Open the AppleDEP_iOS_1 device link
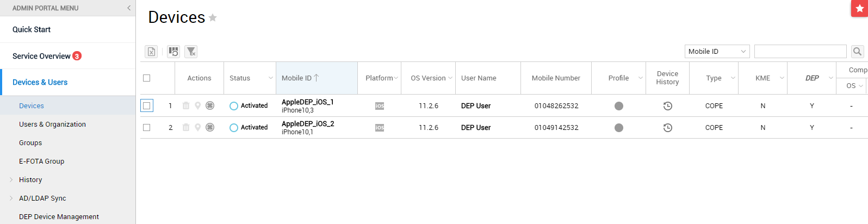 click(308, 102)
